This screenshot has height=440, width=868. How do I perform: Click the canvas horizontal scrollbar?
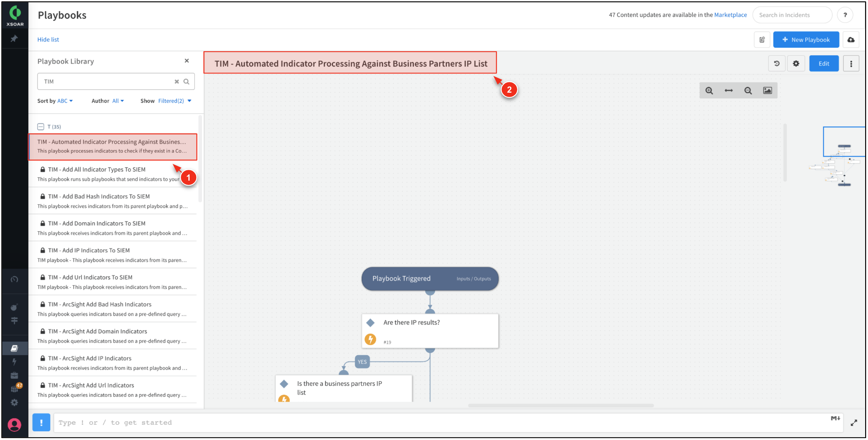click(561, 405)
